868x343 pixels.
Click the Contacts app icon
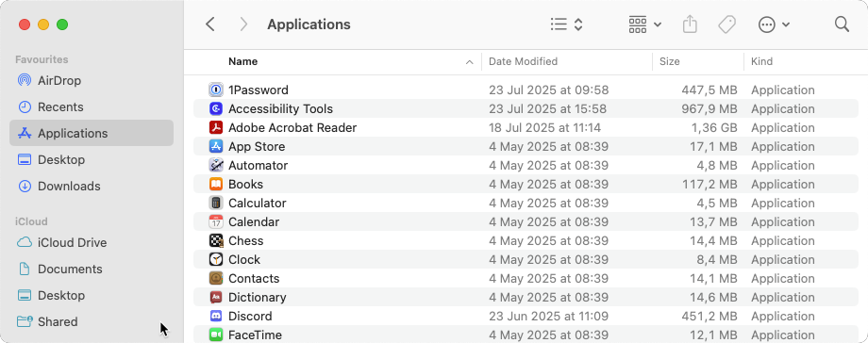pyautogui.click(x=216, y=278)
